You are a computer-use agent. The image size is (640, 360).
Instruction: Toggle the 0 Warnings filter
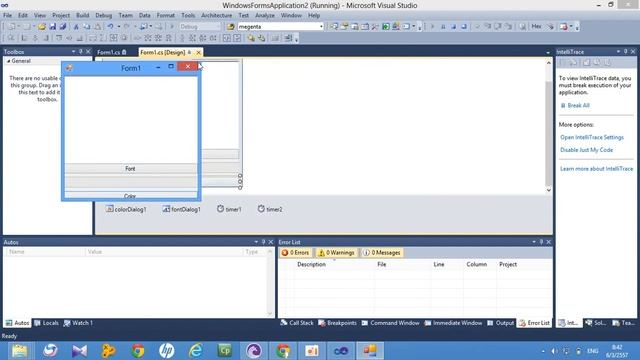[336, 253]
